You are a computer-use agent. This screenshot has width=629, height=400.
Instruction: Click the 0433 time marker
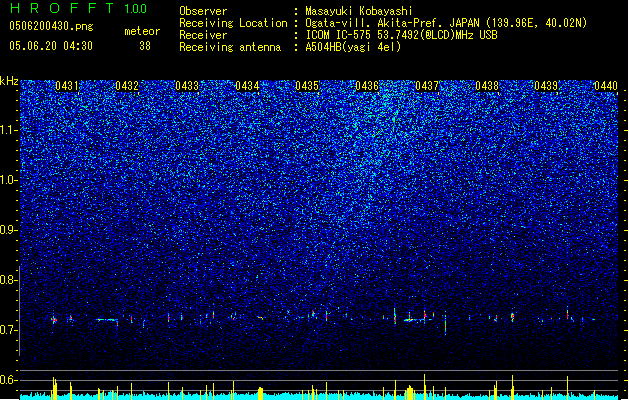pyautogui.click(x=187, y=86)
